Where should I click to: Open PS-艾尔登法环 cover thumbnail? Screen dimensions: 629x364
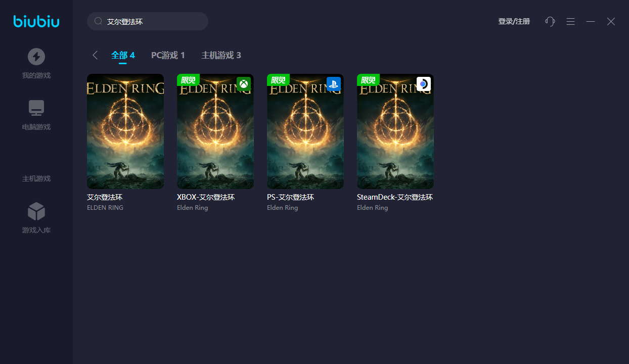tap(305, 131)
